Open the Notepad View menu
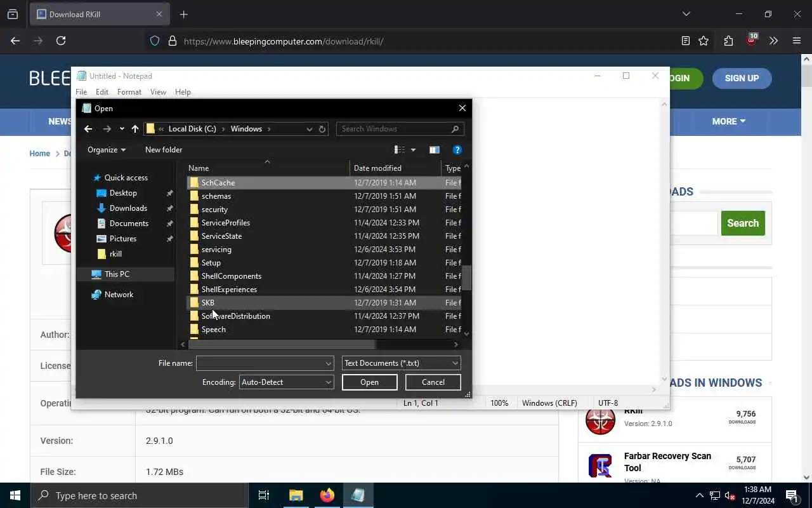The image size is (812, 508). point(158,92)
